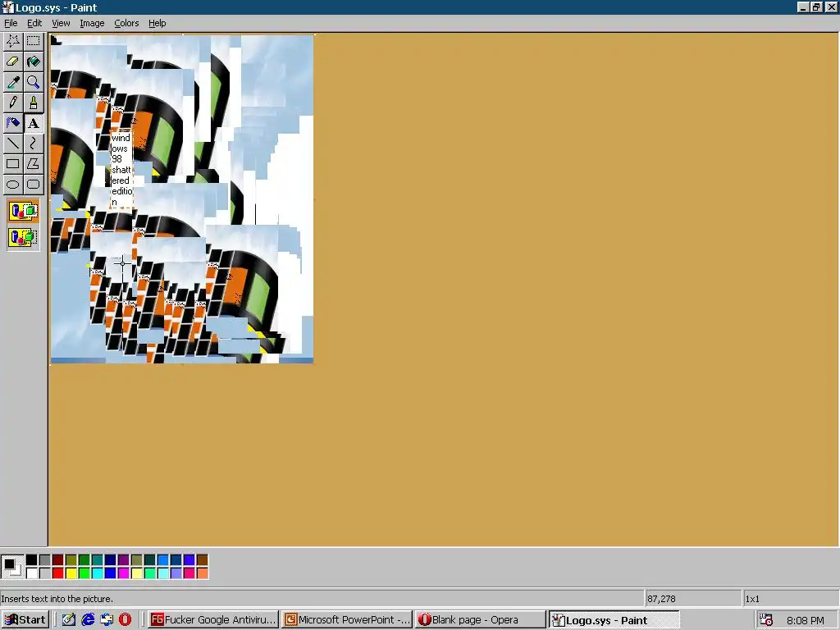Choose the Curve tool

[33, 143]
